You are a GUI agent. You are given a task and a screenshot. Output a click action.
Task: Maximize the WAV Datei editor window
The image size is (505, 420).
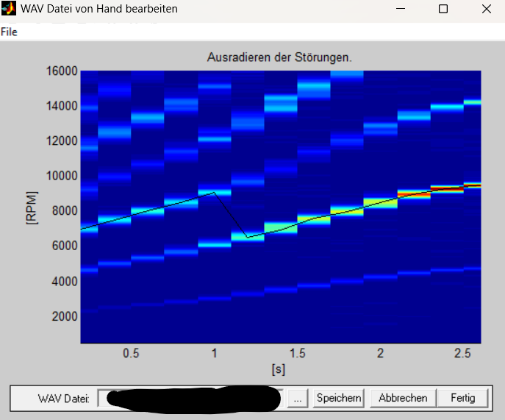(443, 10)
